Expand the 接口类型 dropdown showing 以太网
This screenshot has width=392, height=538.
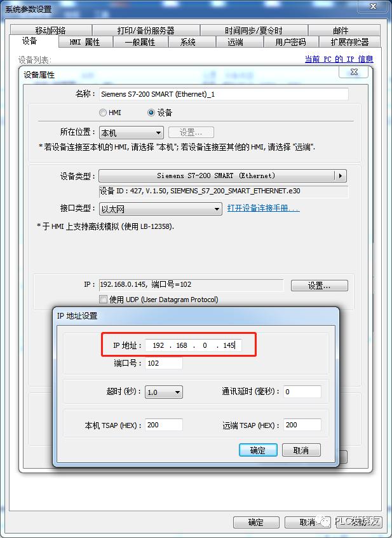160,209
